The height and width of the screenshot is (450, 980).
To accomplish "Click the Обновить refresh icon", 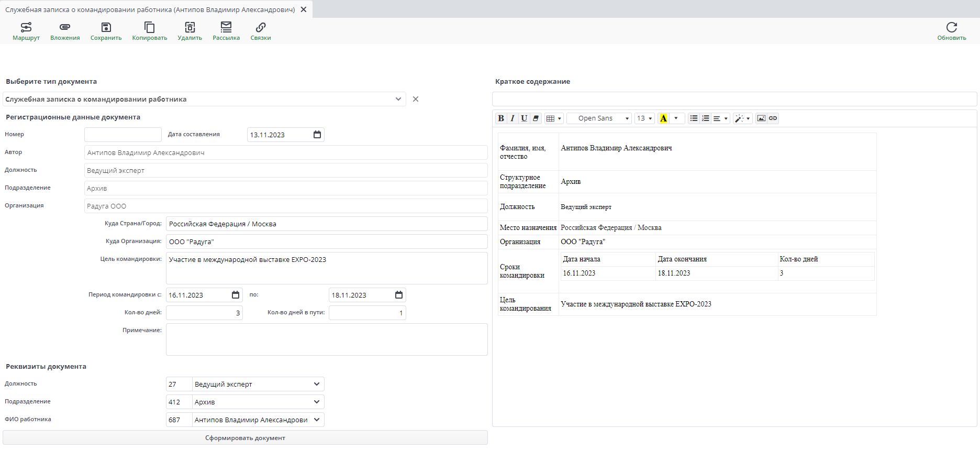I will tap(951, 31).
